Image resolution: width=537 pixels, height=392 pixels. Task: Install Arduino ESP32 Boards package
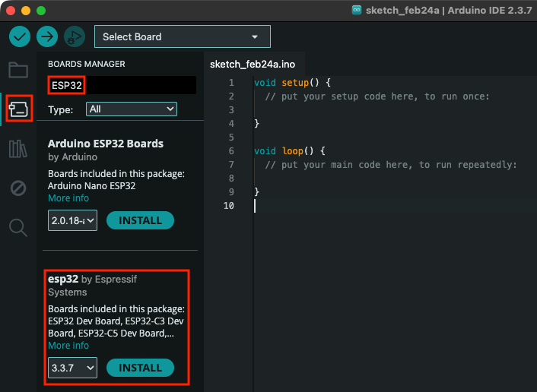click(x=140, y=220)
